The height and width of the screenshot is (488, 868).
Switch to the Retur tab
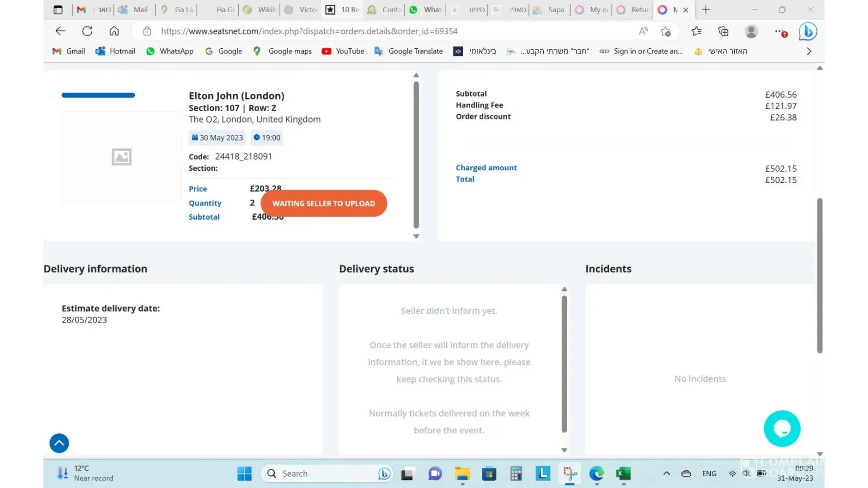[x=634, y=10]
